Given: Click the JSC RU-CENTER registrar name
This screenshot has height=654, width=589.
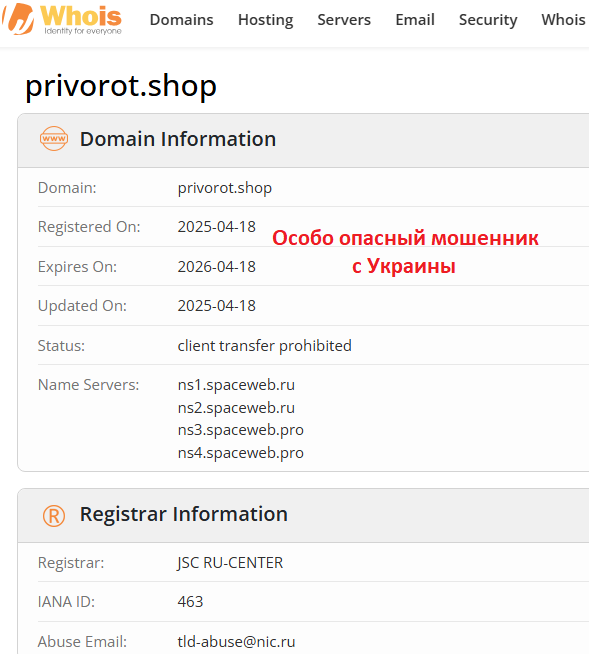Looking at the screenshot, I should point(230,563).
